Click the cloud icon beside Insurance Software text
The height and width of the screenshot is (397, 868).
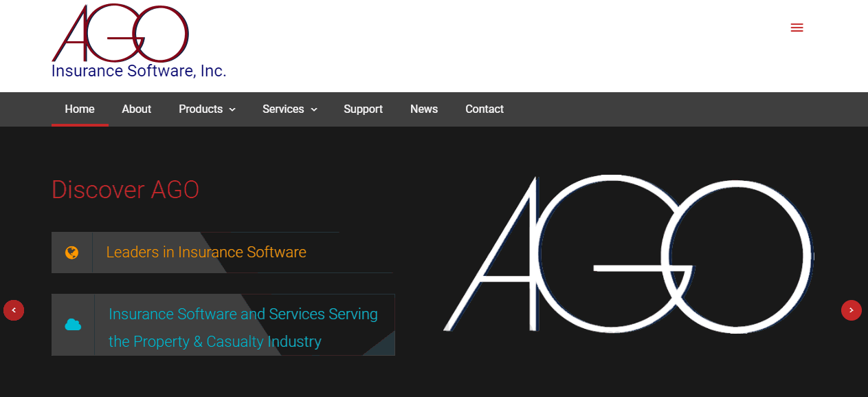coord(72,324)
